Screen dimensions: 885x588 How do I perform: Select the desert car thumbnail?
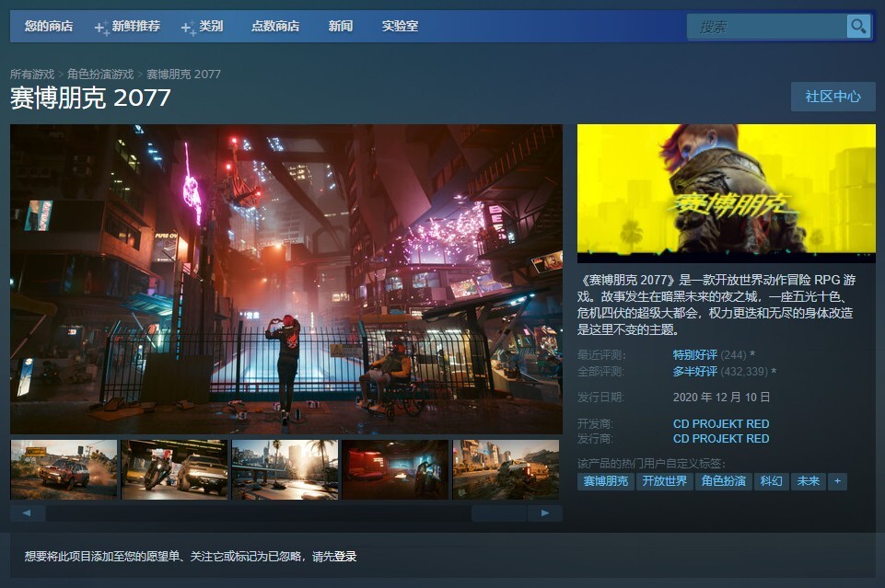(64, 469)
